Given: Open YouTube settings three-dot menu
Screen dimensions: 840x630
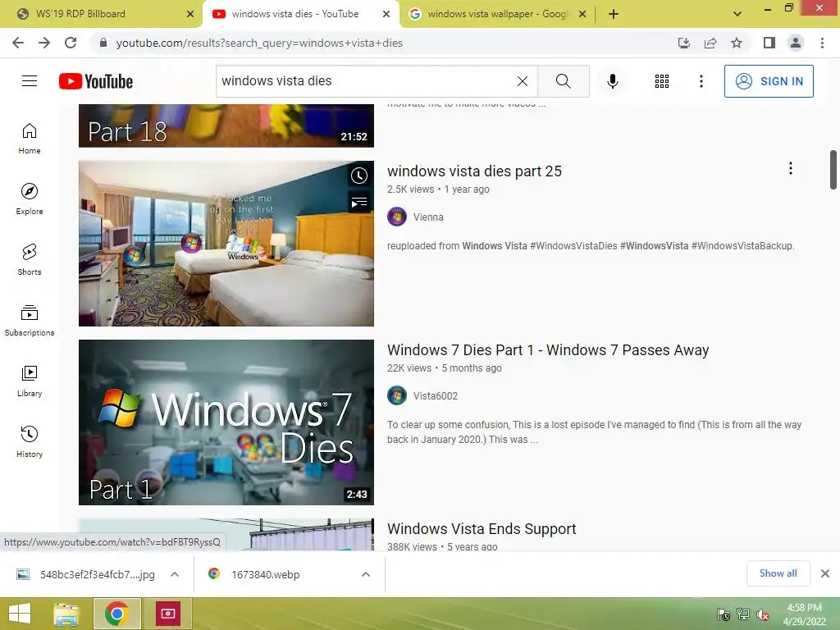Looking at the screenshot, I should tap(701, 81).
